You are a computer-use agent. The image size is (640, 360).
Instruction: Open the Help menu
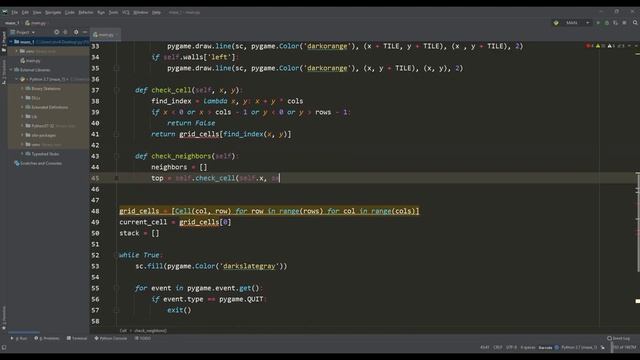pos(156,12)
